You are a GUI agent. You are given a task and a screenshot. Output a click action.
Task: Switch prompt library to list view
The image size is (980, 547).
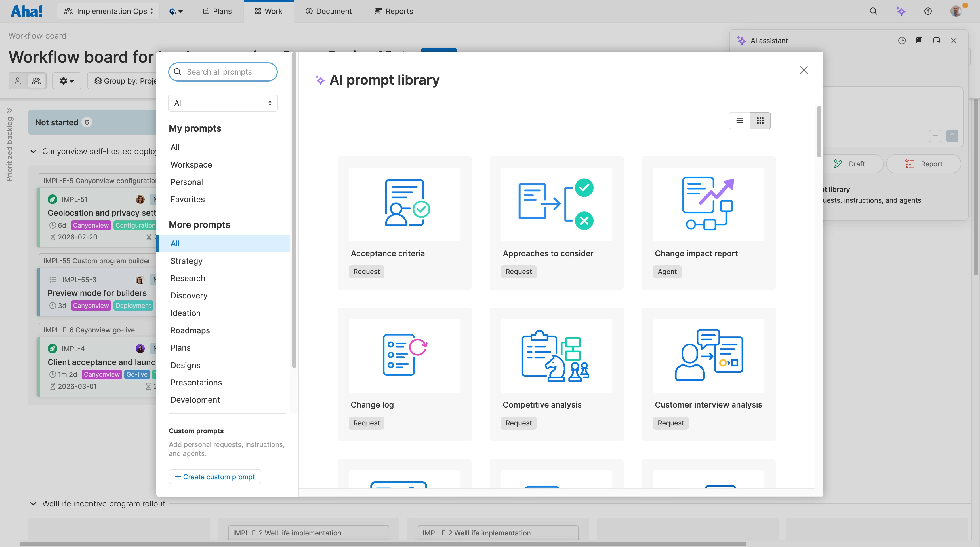(x=740, y=120)
